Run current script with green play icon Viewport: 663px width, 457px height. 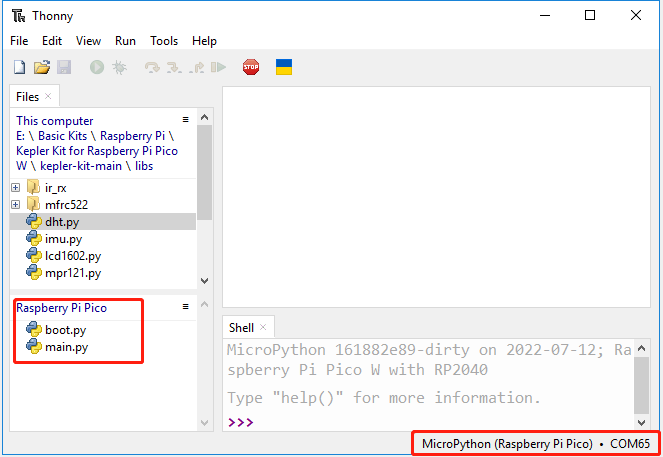(x=97, y=67)
